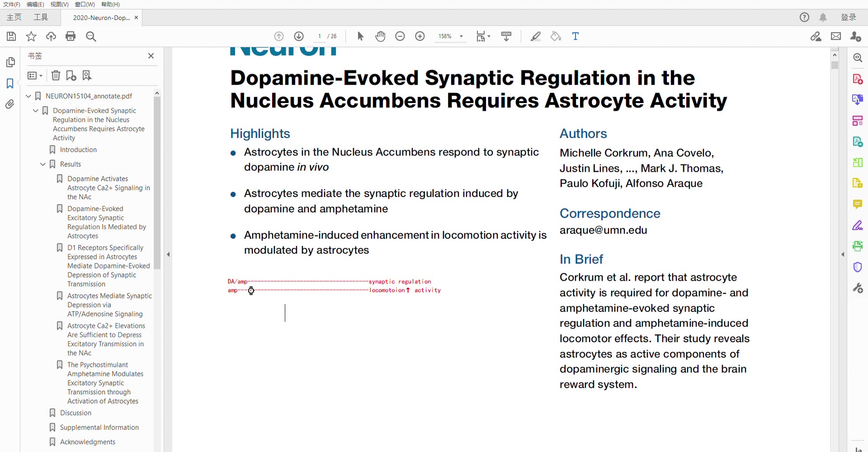Screen dimensions: 868x452
Task: Open the 编辑(E) menu
Action: tap(35, 5)
